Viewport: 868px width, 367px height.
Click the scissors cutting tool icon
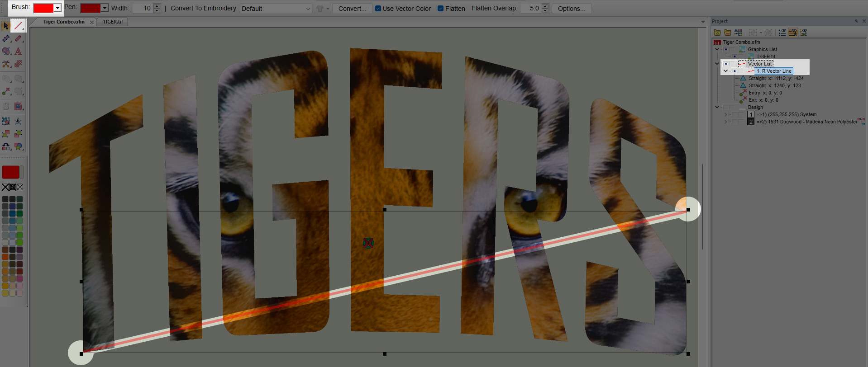[x=6, y=64]
